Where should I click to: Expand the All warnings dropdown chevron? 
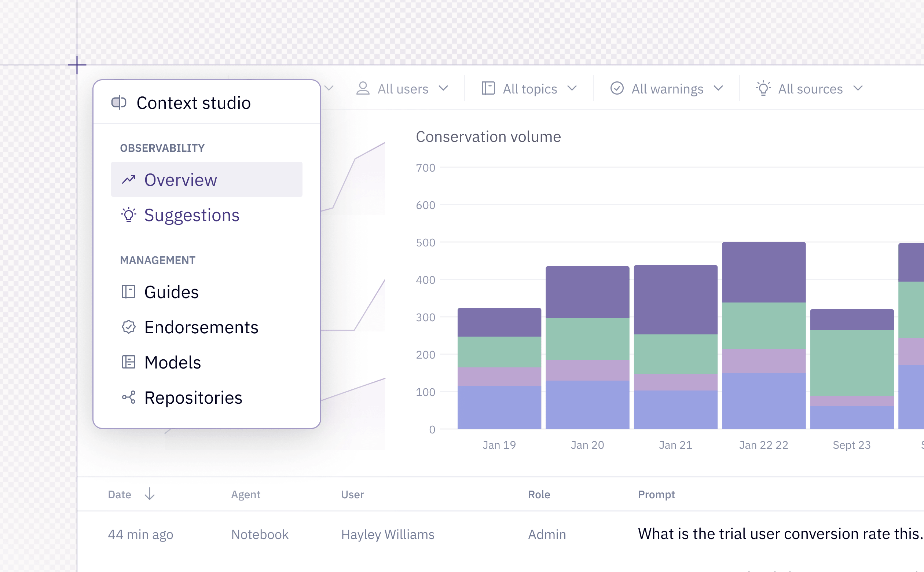(x=718, y=88)
